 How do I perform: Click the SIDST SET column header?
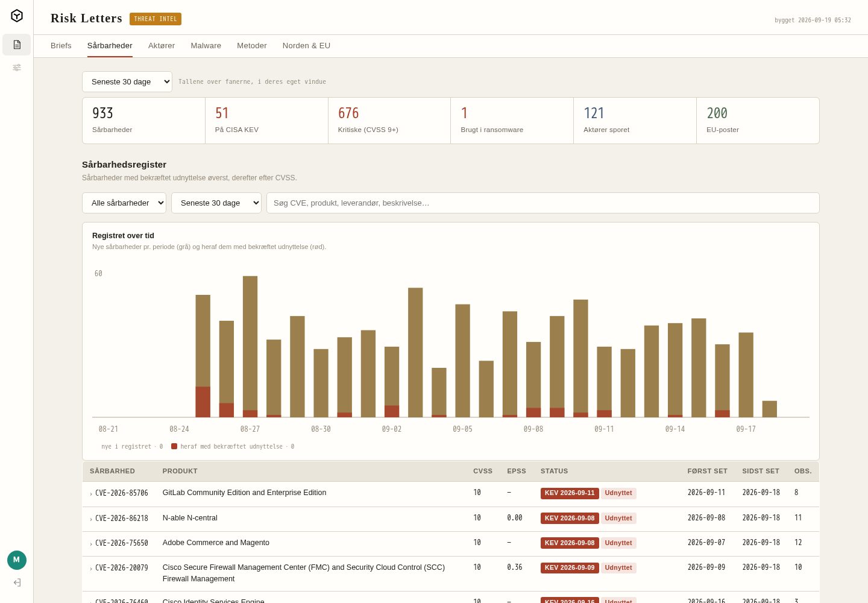(761, 472)
